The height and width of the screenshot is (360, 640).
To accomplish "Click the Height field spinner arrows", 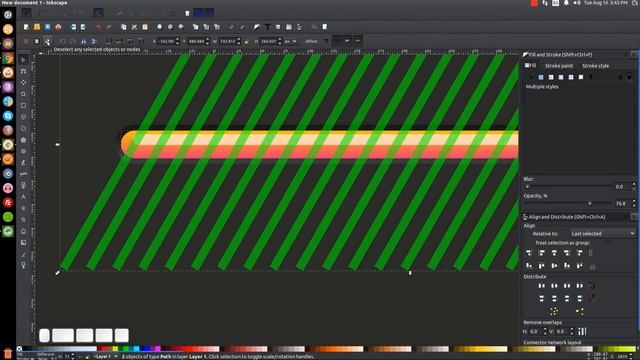I will tap(280, 41).
